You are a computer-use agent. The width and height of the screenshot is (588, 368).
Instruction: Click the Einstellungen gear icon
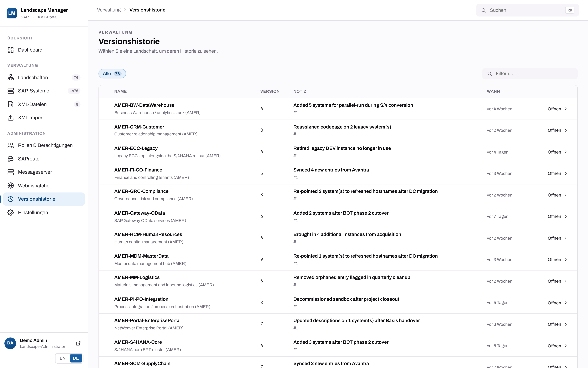pyautogui.click(x=11, y=212)
